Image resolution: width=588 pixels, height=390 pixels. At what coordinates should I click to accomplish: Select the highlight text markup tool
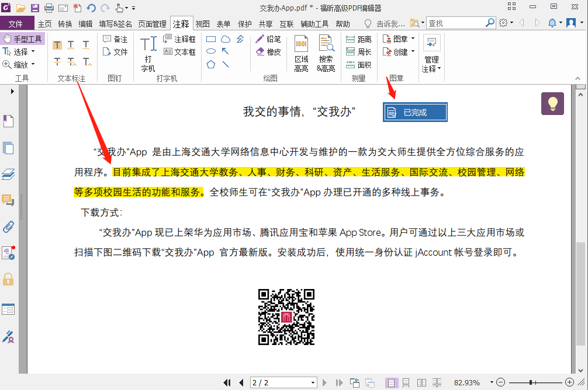click(x=57, y=46)
